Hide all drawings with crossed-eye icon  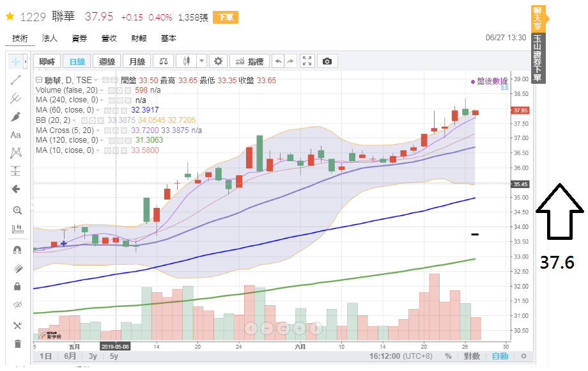coord(17,304)
